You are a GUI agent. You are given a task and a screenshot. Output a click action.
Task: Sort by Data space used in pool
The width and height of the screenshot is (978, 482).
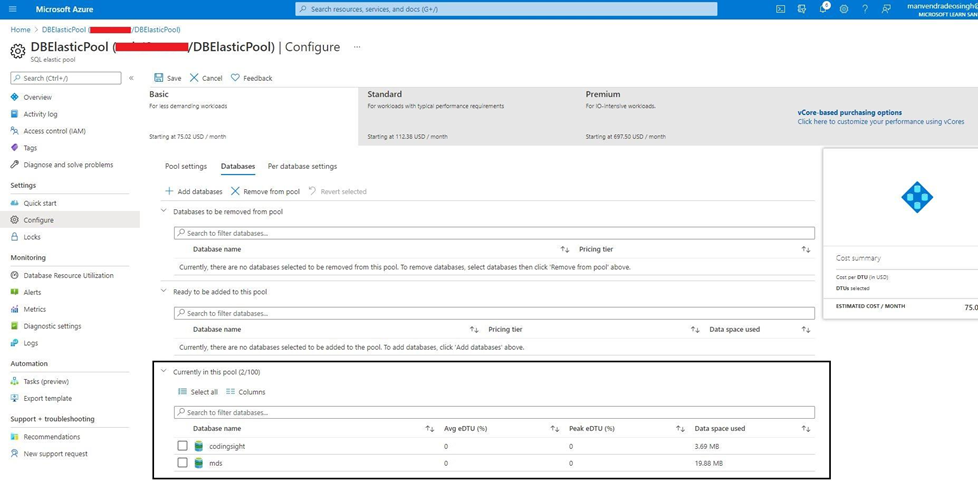(806, 429)
